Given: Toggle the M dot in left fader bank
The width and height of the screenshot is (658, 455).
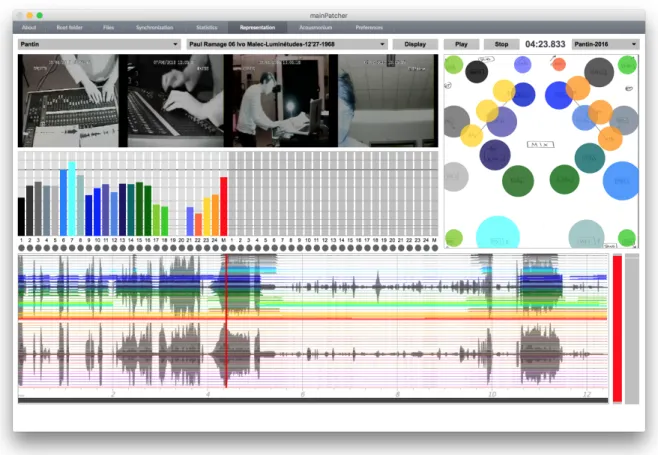Looking at the screenshot, I should point(224,248).
